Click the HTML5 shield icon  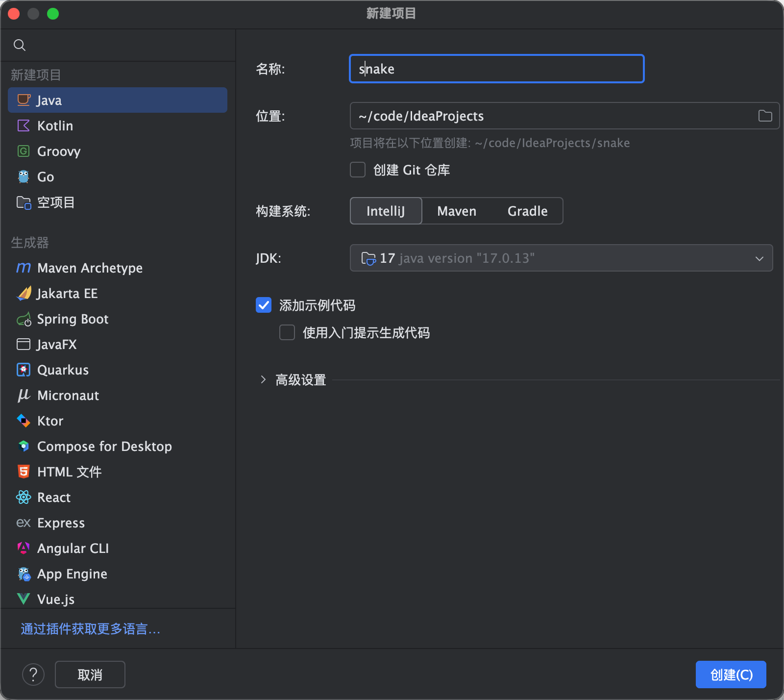[x=24, y=472]
